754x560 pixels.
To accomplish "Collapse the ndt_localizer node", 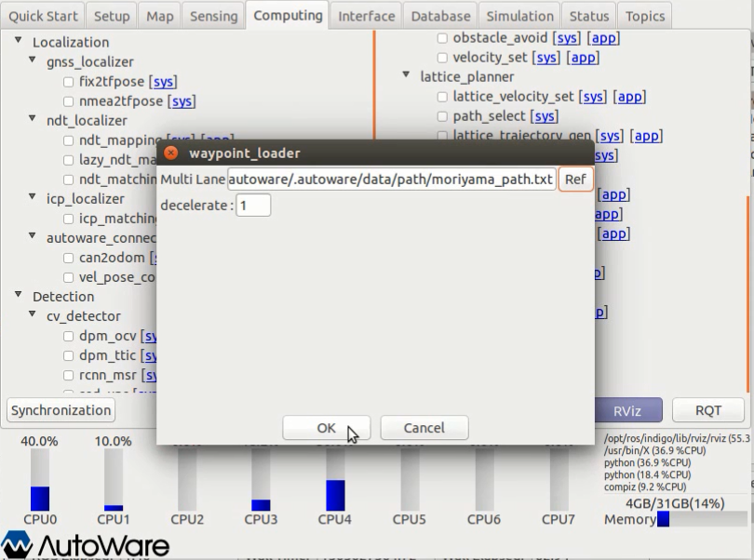I will click(33, 118).
